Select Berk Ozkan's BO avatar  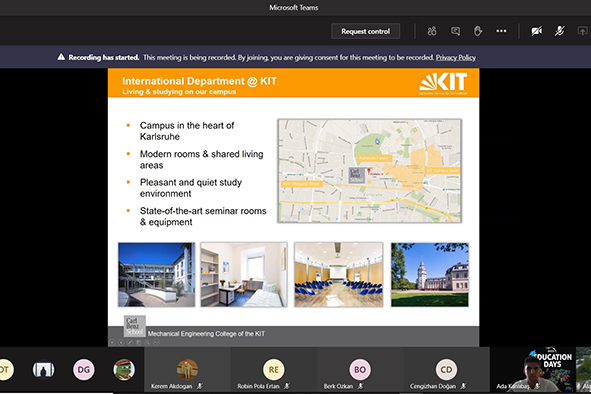[x=360, y=369]
